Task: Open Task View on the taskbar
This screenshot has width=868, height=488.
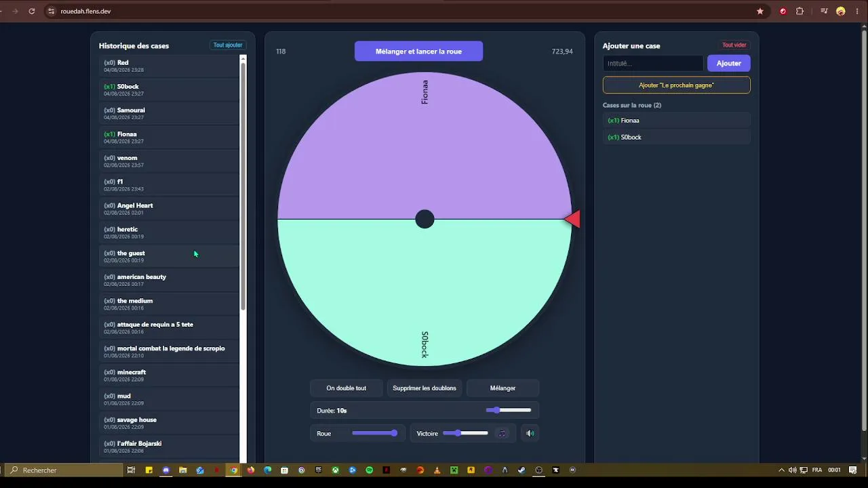Action: click(x=132, y=470)
